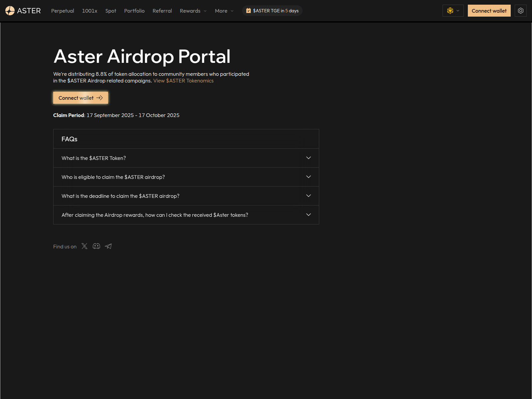The image size is (532, 399).
Task: Go to the Perpetual tab
Action: click(62, 11)
